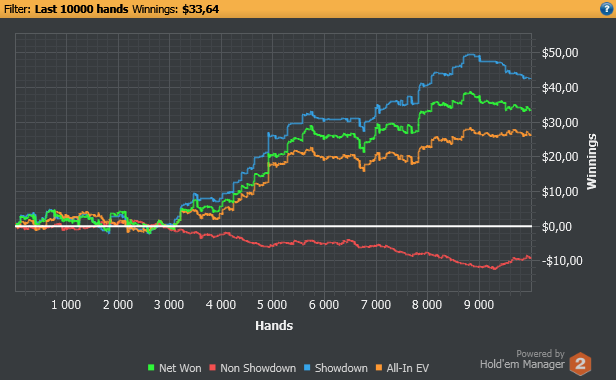Screen dimensions: 616x380
Task: Click the Hold'em Manager 2 logo badge
Action: pyautogui.click(x=580, y=364)
